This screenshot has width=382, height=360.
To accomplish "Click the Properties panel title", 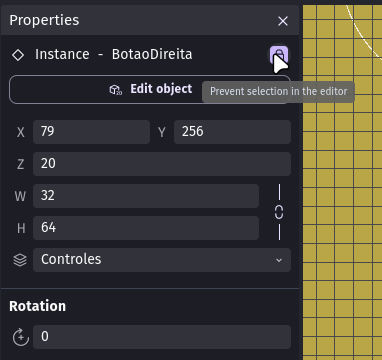I will click(x=44, y=20).
